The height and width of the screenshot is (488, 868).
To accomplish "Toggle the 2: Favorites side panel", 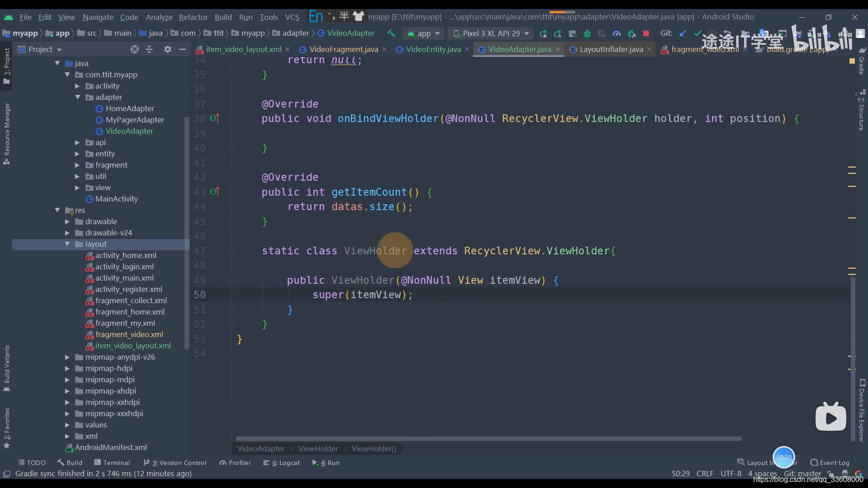I will pos(7,428).
